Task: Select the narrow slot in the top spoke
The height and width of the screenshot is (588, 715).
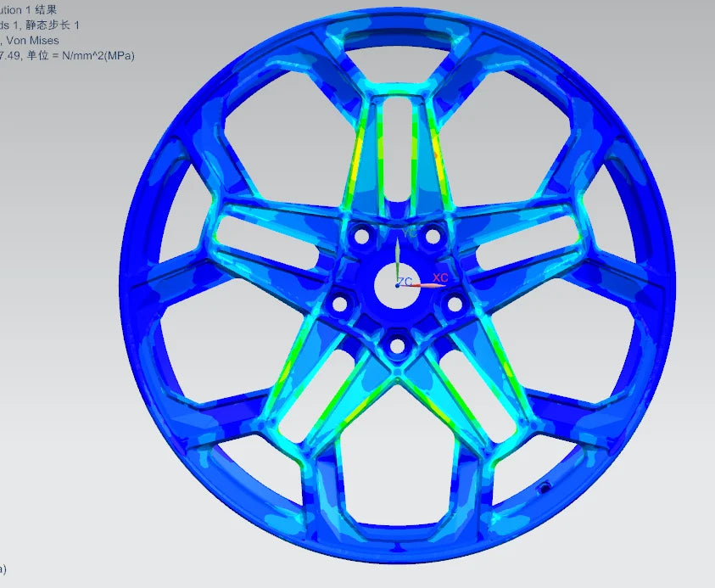Action: pos(398,150)
